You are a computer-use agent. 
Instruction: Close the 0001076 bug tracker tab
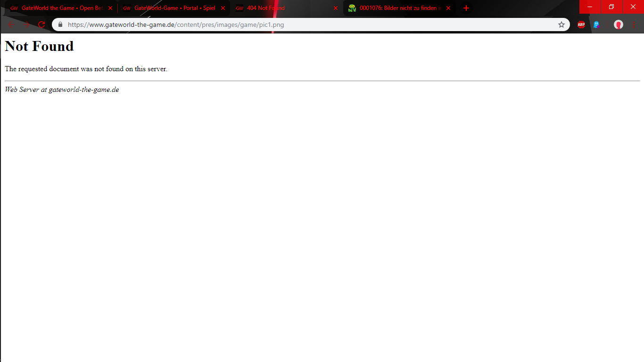pyautogui.click(x=448, y=8)
